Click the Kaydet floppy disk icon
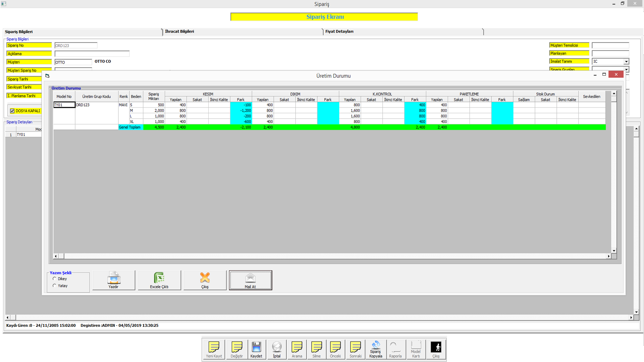Screen dimensions: 644x362 256,347
